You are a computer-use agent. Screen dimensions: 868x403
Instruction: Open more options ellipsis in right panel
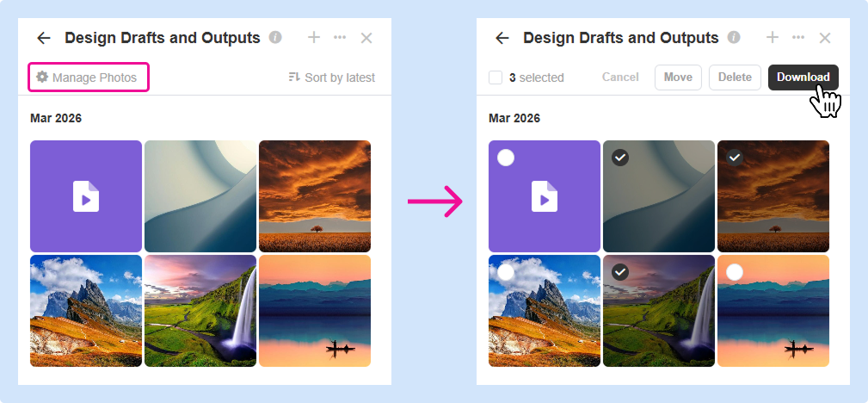798,38
